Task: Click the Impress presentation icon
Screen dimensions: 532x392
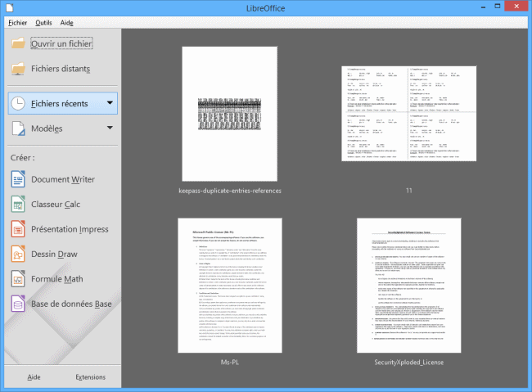Action: [x=18, y=229]
